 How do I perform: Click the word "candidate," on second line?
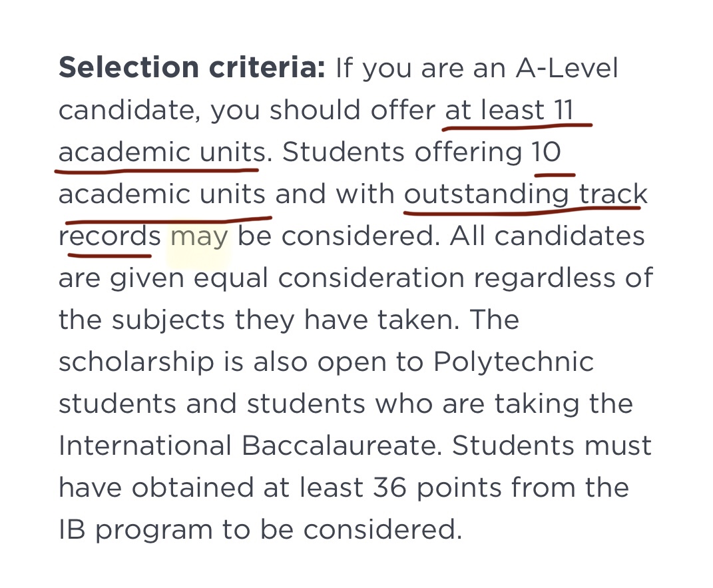click(130, 110)
